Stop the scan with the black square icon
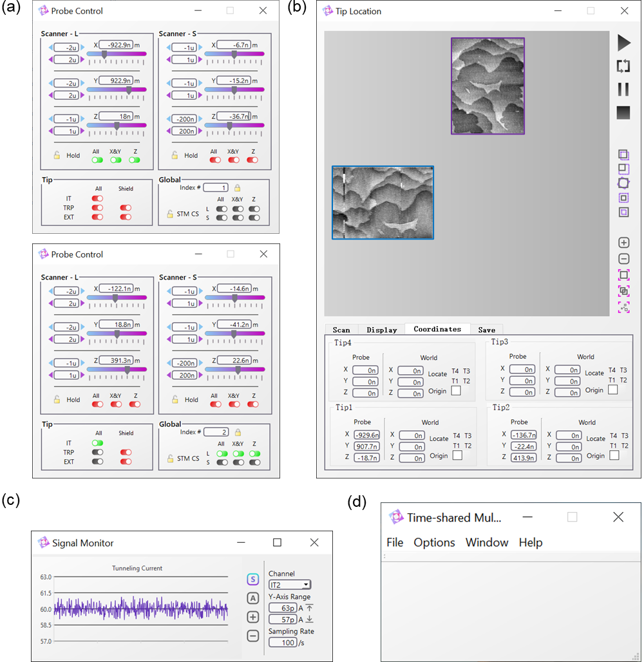The image size is (644, 662). click(x=623, y=113)
